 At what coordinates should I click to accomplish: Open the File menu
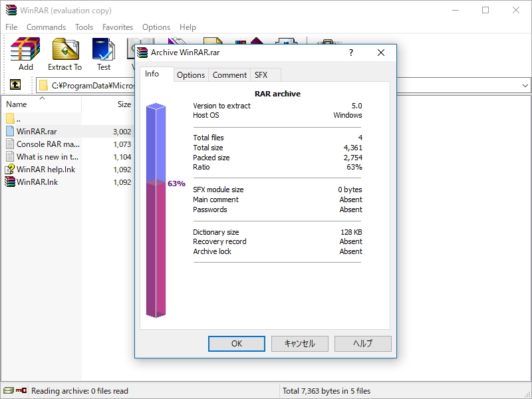click(11, 27)
